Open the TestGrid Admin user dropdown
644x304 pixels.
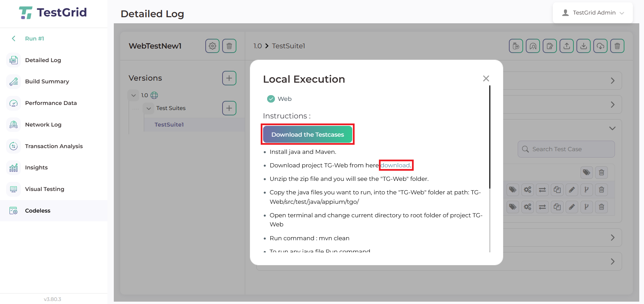click(x=593, y=13)
